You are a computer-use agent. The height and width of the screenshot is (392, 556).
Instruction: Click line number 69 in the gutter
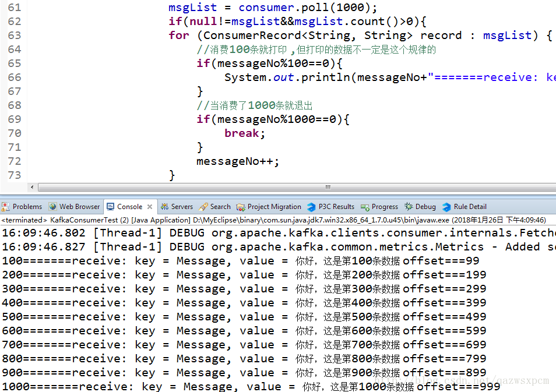pyautogui.click(x=14, y=119)
